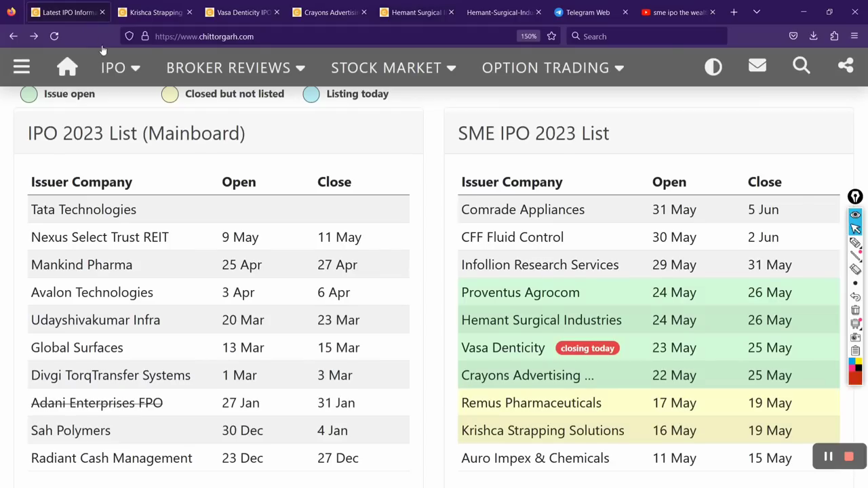Undo last annotation with the arrow icon

tap(855, 297)
